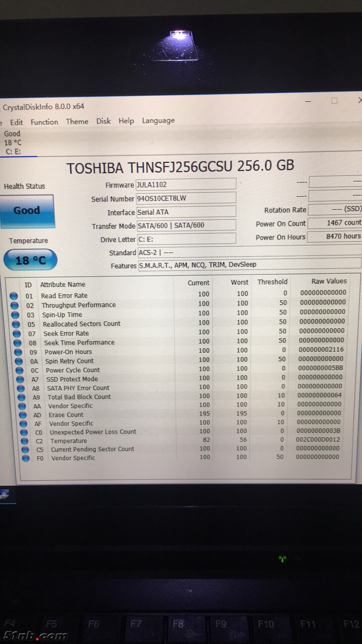This screenshot has height=644, width=362.
Task: Open the Language menu
Action: (158, 121)
